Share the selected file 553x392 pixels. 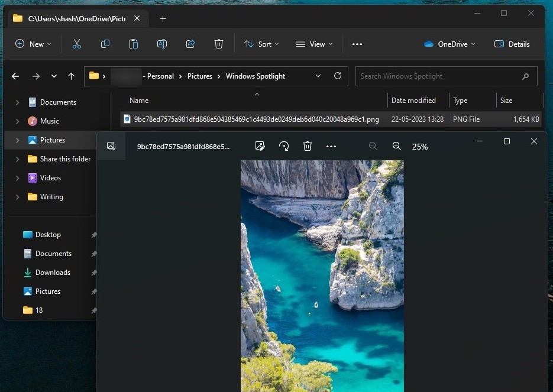pyautogui.click(x=190, y=44)
